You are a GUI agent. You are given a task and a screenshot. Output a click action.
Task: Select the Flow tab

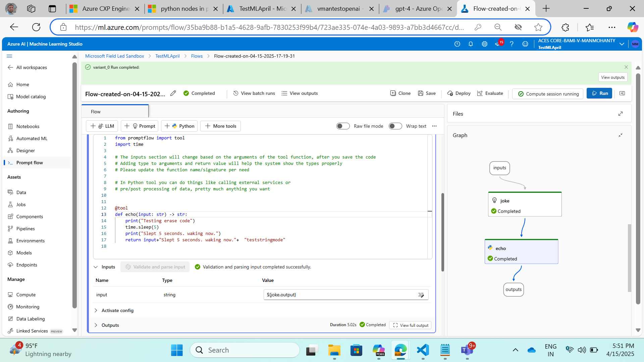point(96,112)
